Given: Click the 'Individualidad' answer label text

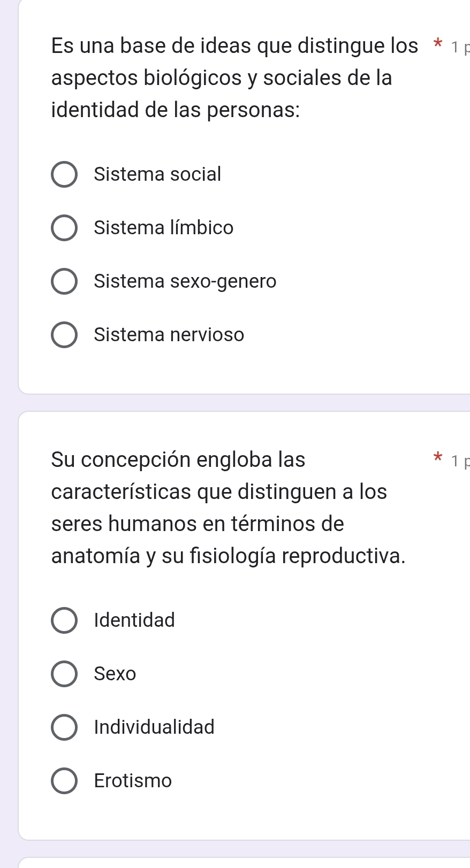Looking at the screenshot, I should [x=154, y=727].
